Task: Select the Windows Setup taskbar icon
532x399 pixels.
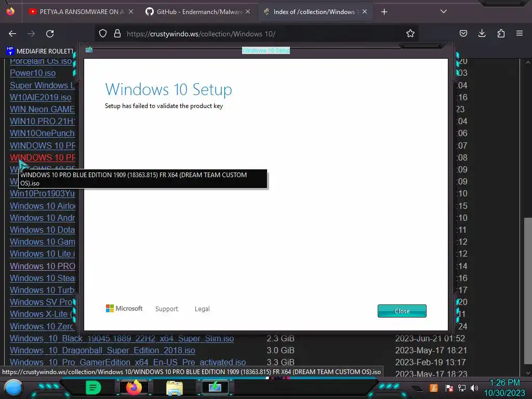Action: (215, 388)
